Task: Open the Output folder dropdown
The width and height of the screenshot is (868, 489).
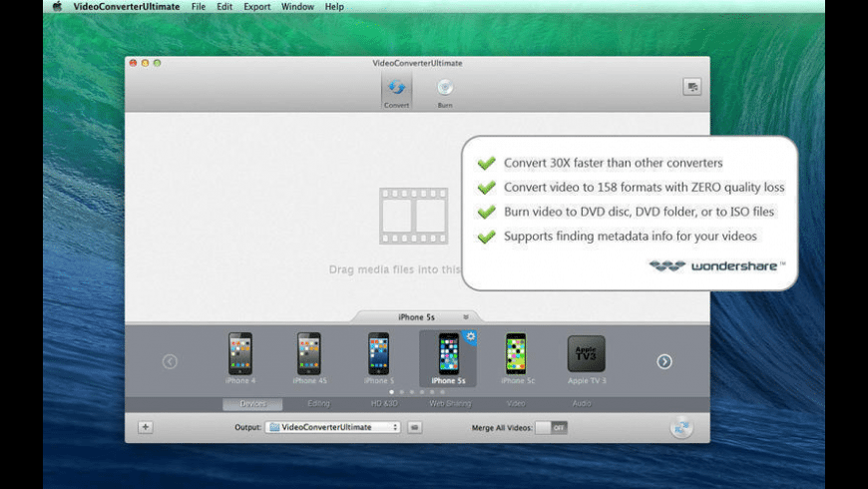Action: pyautogui.click(x=332, y=427)
